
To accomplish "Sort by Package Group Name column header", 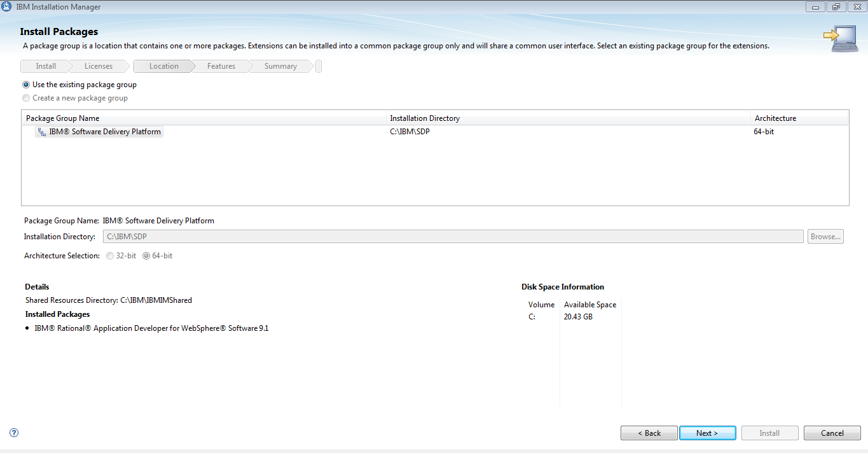I will tap(204, 118).
